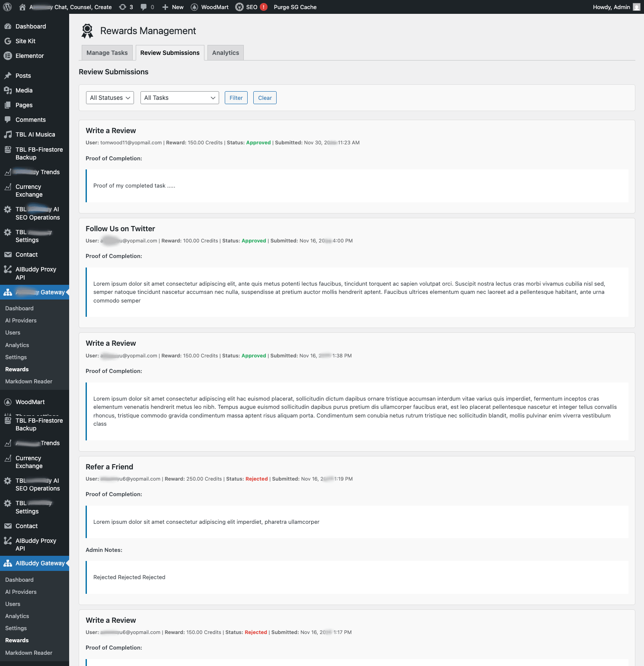Screen dimensions: 644x666
Task: Switch to the Analytics tab
Action: pos(225,53)
